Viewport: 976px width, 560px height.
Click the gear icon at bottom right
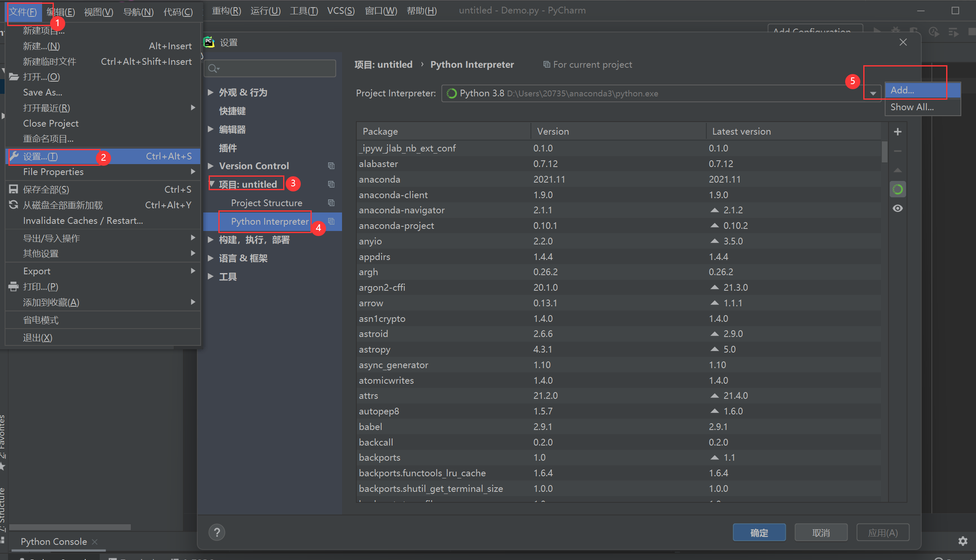coord(963,541)
